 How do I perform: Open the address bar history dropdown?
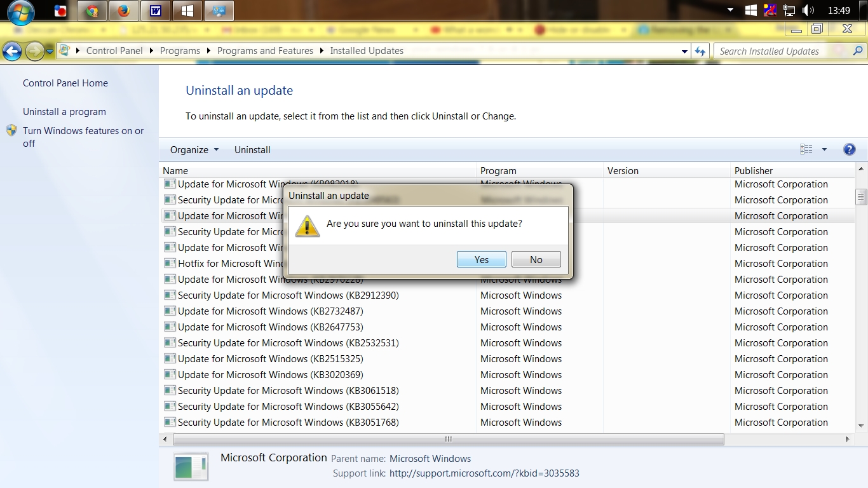(x=685, y=51)
